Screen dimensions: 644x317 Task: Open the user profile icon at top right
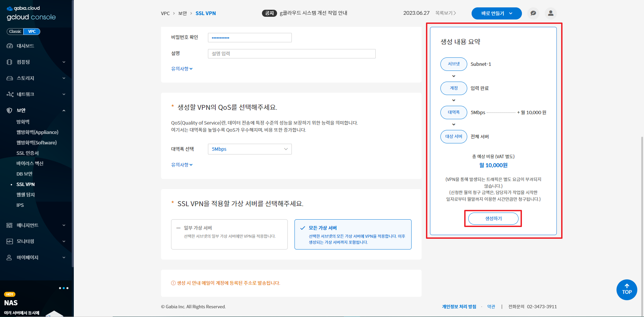coord(550,13)
